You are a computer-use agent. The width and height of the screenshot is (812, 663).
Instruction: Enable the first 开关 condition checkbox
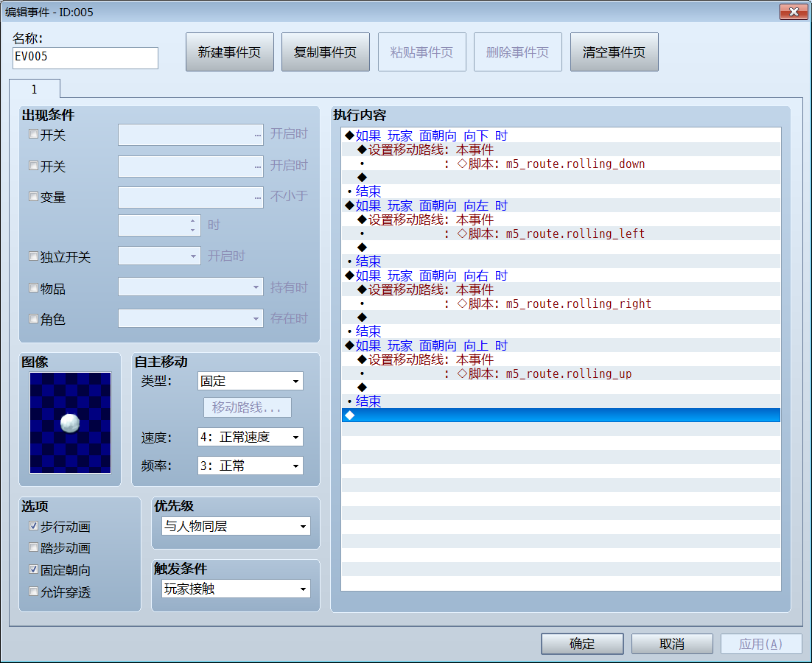(34, 135)
